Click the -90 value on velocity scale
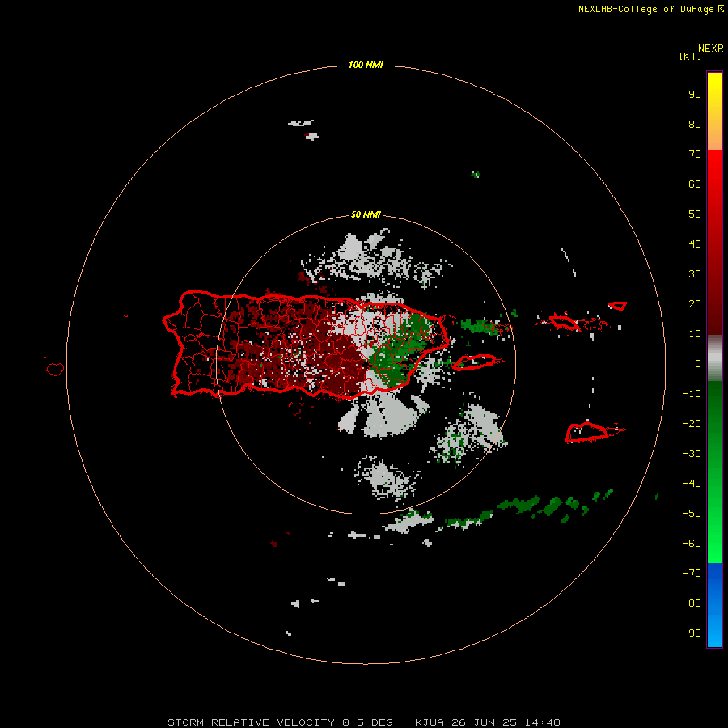 point(692,633)
